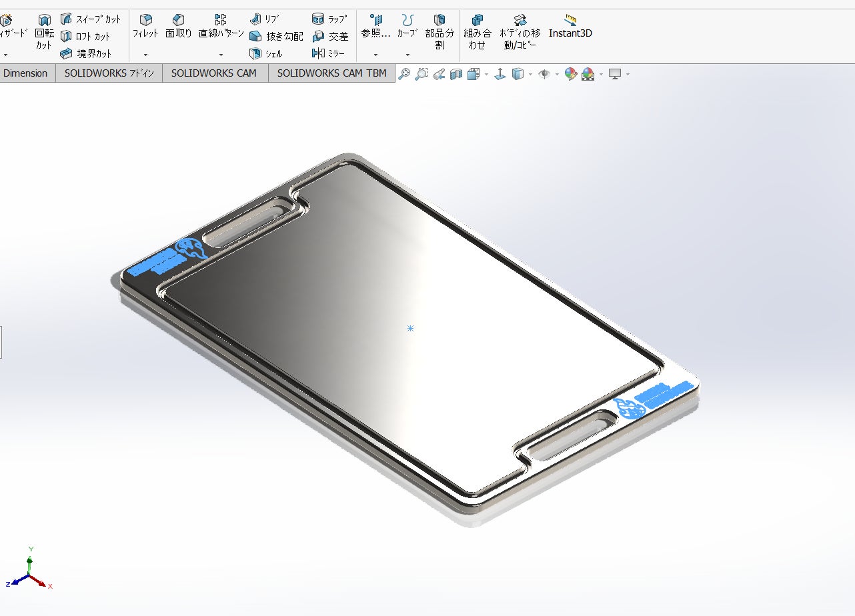Select the フィレット (Fillet) tool
The height and width of the screenshot is (616, 855).
[x=145, y=27]
